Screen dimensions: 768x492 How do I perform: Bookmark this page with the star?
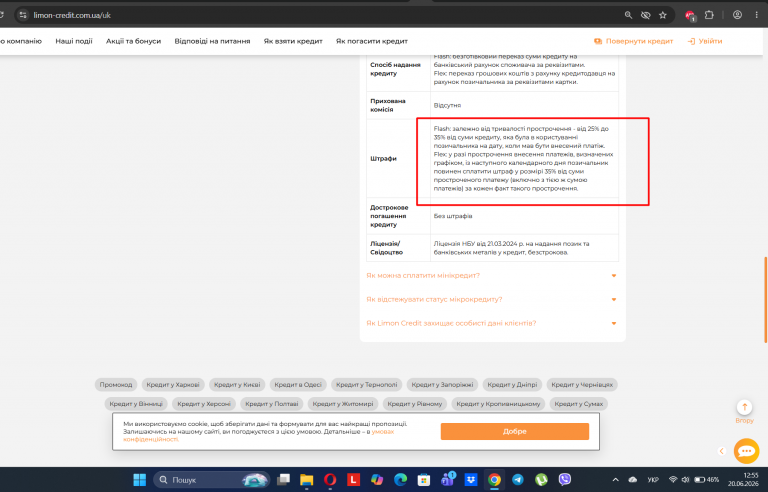pyautogui.click(x=663, y=15)
